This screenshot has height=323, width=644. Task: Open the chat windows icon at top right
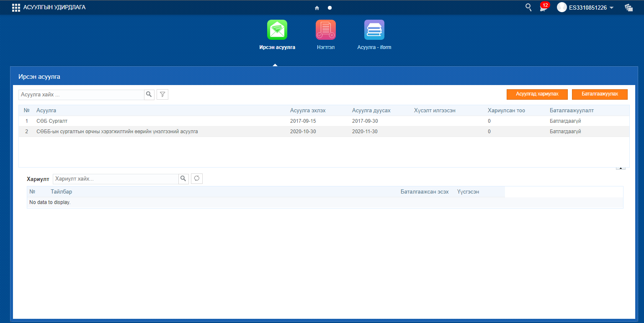(629, 8)
